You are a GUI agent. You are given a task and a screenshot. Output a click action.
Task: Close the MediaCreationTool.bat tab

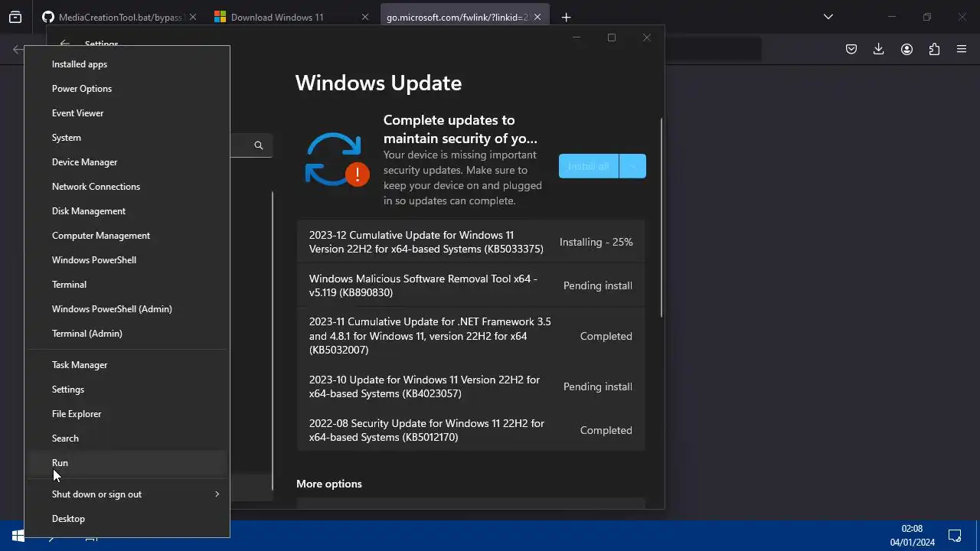192,17
